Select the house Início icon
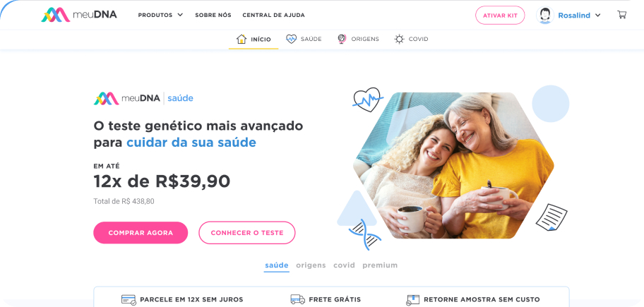The width and height of the screenshot is (644, 307). [241, 39]
